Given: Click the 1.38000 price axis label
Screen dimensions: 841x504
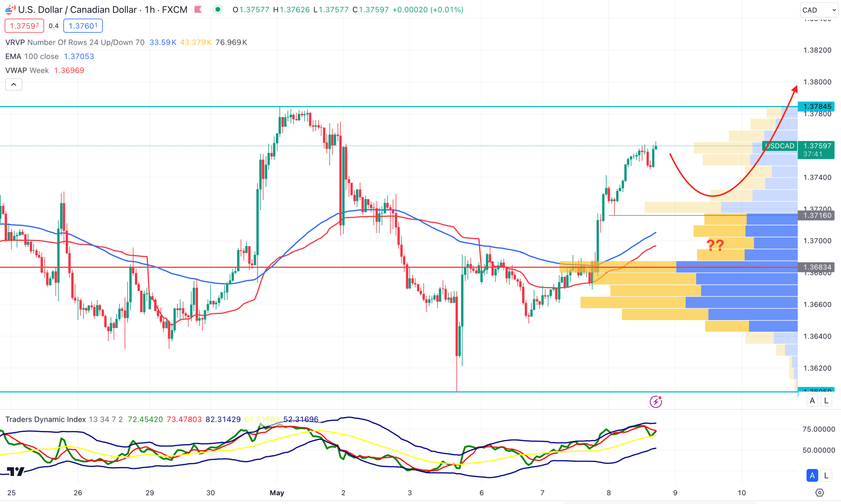Looking at the screenshot, I should tap(817, 82).
